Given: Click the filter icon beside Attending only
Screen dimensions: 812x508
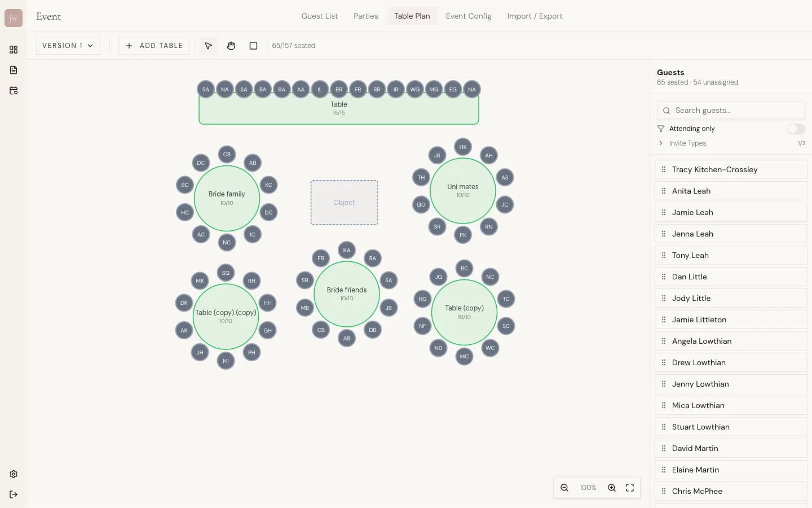Looking at the screenshot, I should (660, 129).
